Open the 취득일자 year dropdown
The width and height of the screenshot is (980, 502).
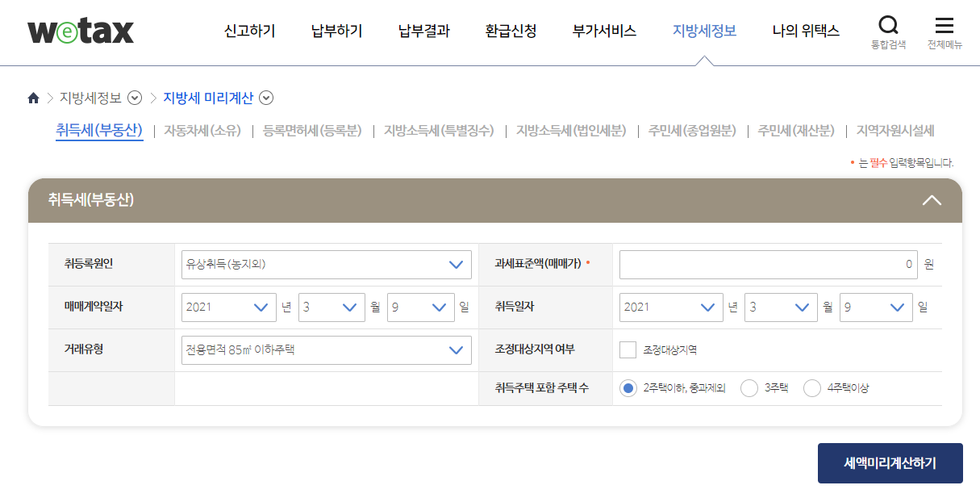point(671,307)
